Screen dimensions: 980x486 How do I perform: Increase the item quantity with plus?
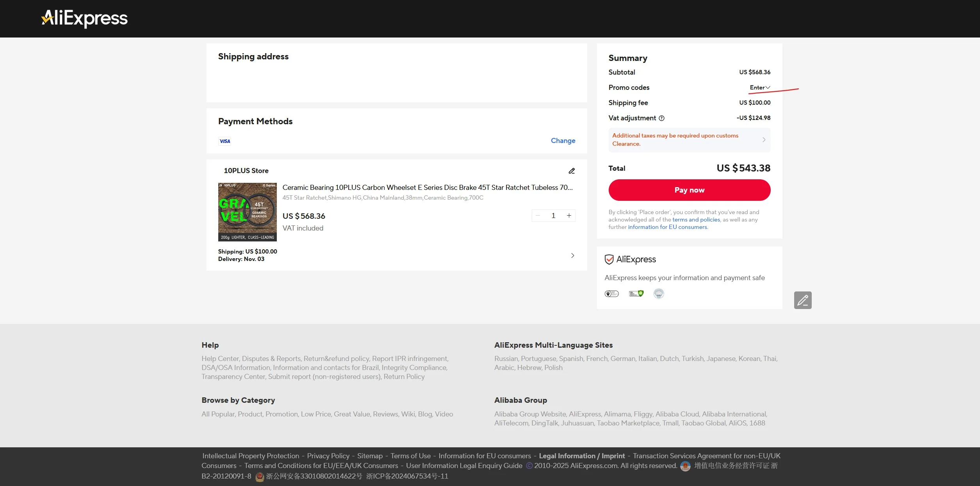569,216
